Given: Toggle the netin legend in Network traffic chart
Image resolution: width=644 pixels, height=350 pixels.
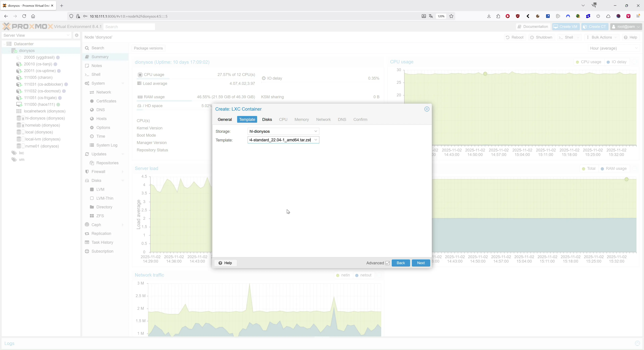Looking at the screenshot, I should tap(343, 275).
